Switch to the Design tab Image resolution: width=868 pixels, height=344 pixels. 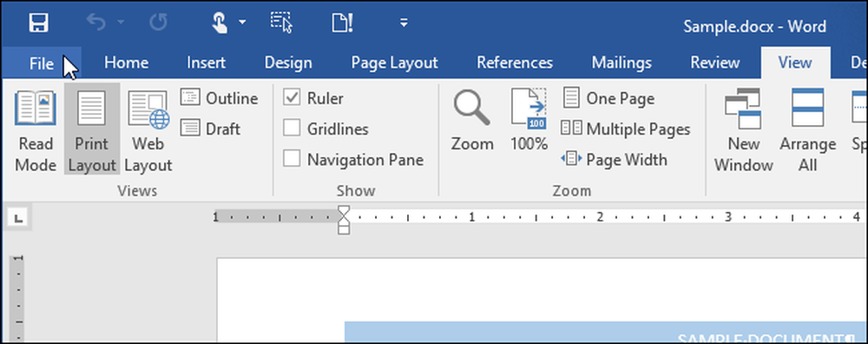click(x=288, y=63)
